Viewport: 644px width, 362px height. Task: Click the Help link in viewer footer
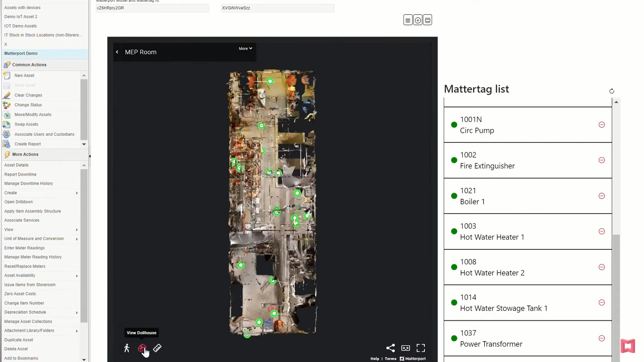(375, 359)
